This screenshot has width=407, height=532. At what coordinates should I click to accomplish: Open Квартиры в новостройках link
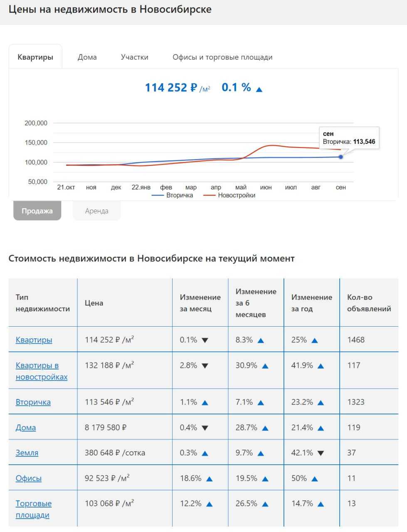click(41, 371)
